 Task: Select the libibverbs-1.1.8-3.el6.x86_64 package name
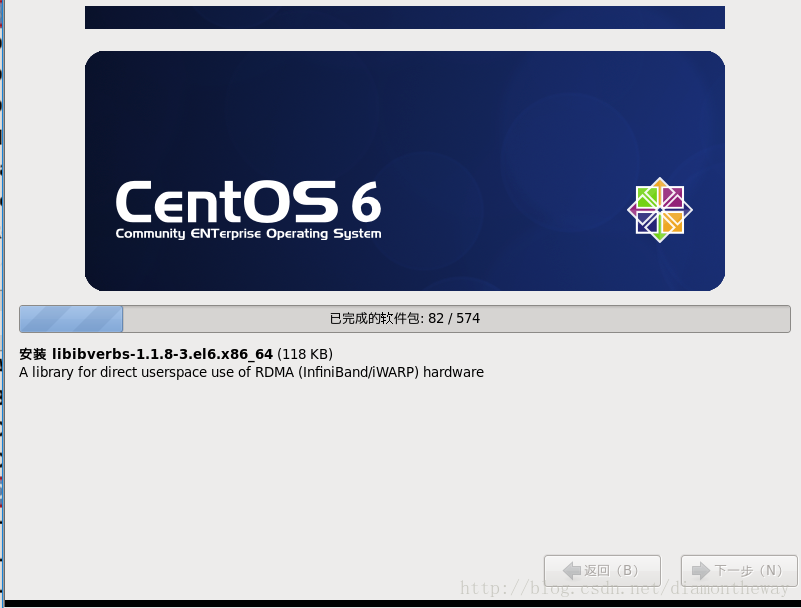click(x=162, y=354)
